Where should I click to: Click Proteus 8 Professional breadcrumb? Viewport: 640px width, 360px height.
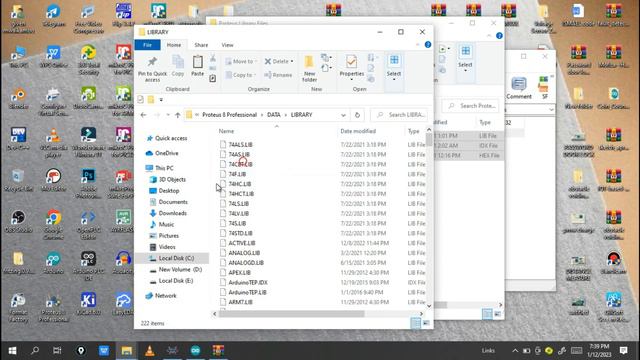[229, 115]
